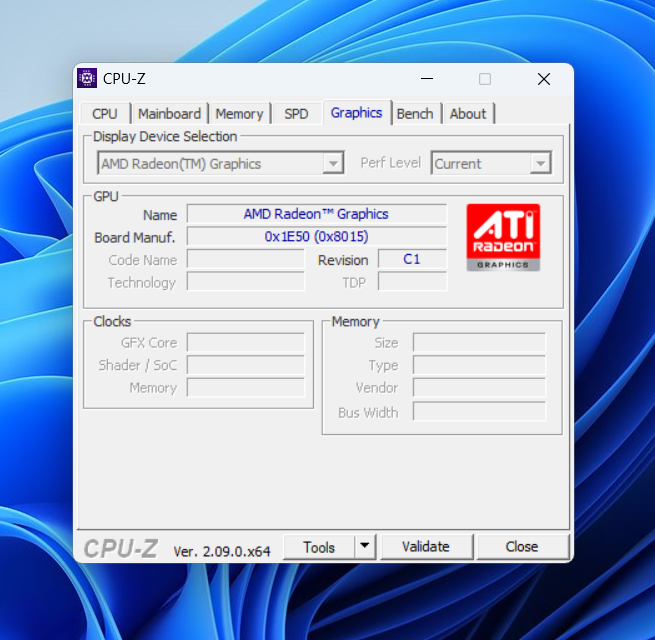The width and height of the screenshot is (655, 640).
Task: Click the Board Manuf. value 0x1E50 (0x8015)
Action: pos(317,236)
